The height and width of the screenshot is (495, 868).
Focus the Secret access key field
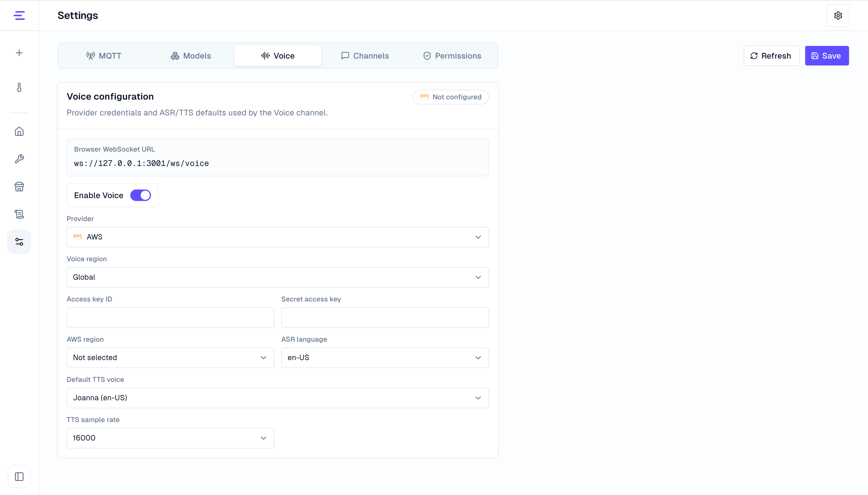(x=385, y=318)
